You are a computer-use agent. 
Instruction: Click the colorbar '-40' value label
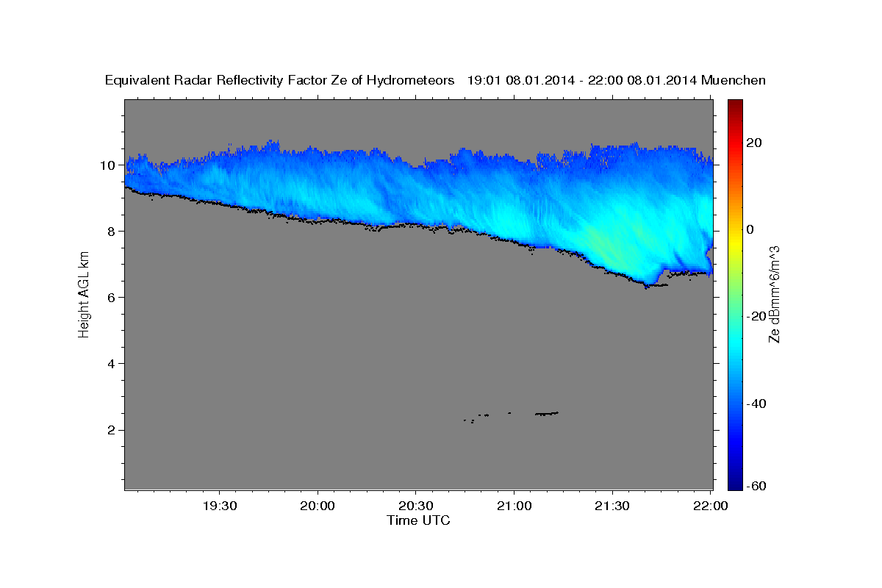(x=755, y=404)
